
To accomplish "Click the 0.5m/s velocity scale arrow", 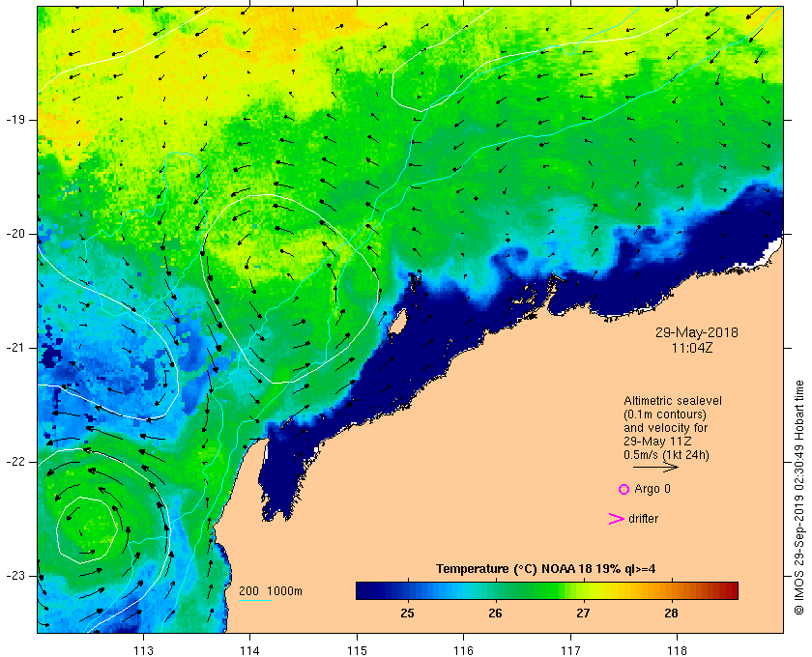I will coord(655,468).
